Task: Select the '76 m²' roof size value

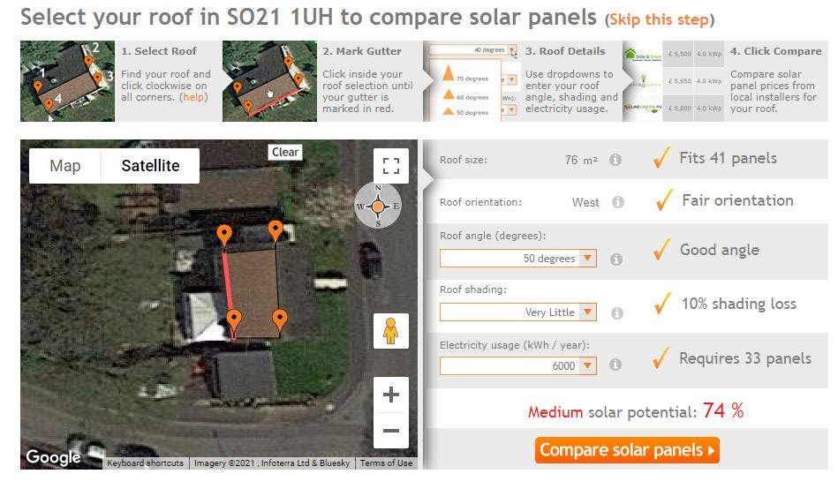Action: point(581,160)
